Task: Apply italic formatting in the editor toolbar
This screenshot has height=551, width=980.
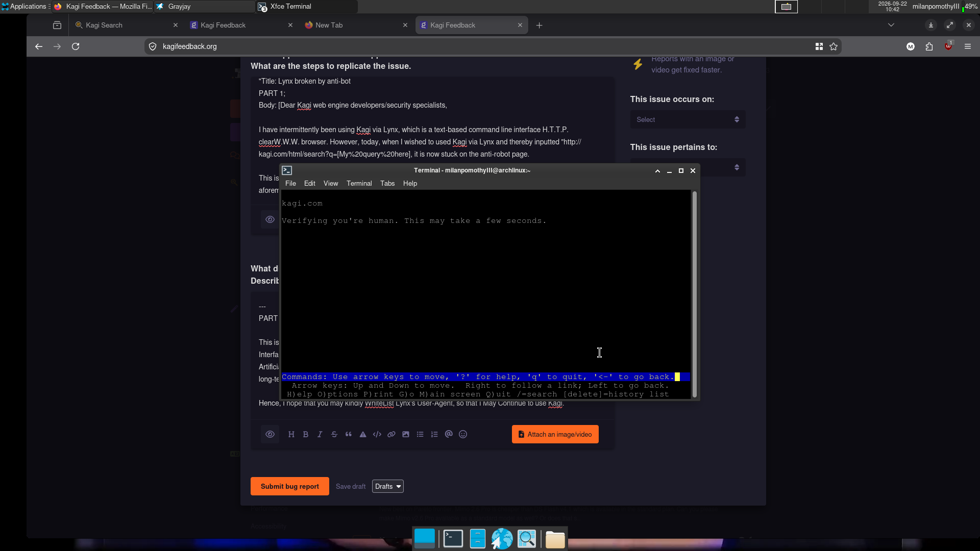Action: [x=320, y=434]
